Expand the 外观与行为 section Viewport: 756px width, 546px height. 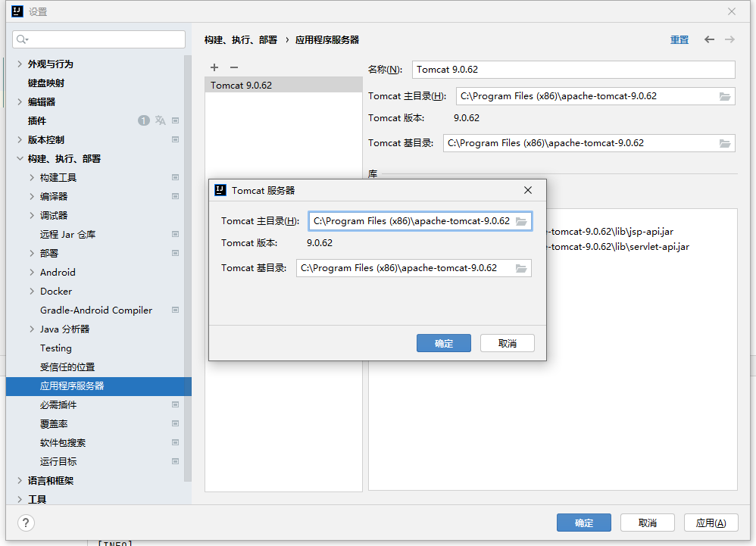pyautogui.click(x=20, y=64)
